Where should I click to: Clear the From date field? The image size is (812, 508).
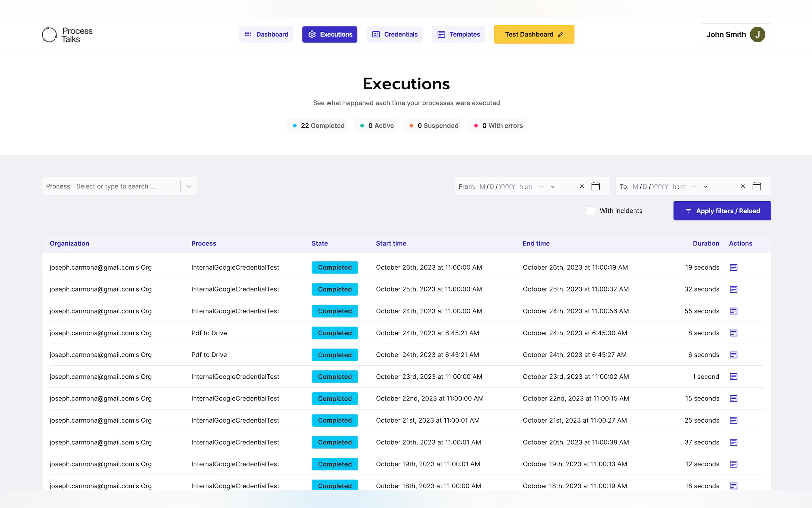coord(582,187)
